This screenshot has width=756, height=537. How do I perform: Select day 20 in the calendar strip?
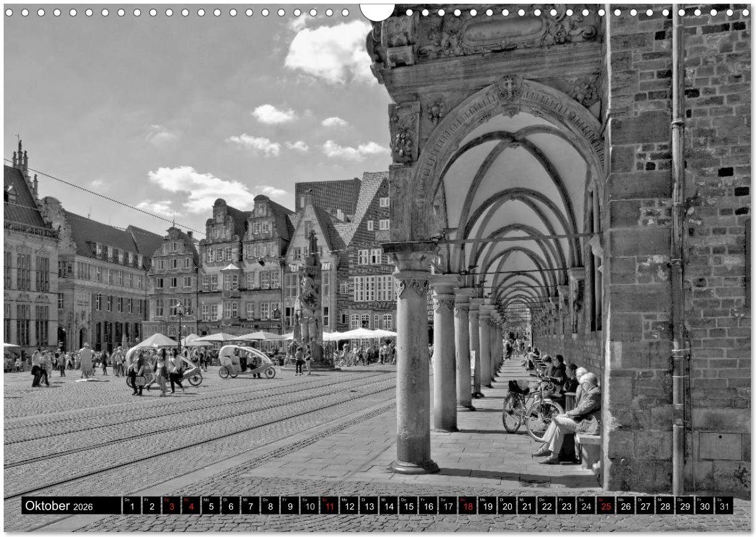pos(506,505)
